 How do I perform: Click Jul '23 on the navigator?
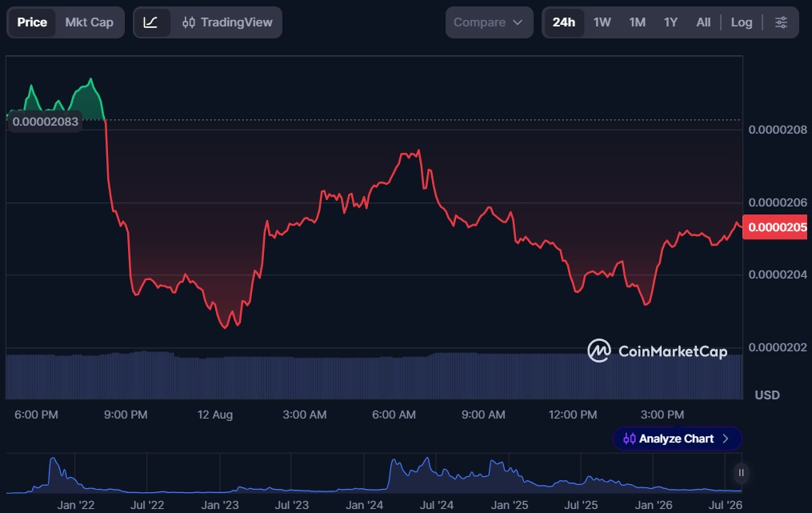(x=291, y=505)
